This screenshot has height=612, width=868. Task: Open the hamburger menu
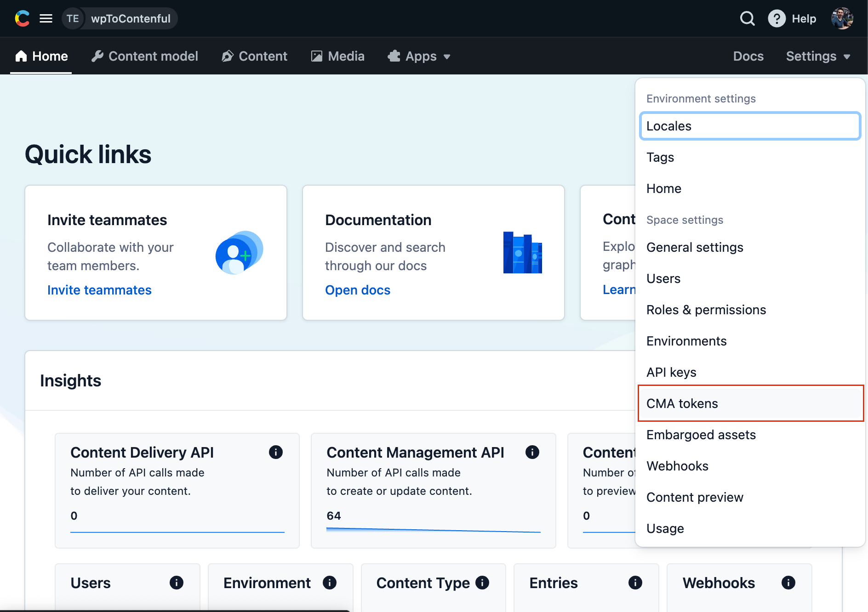[46, 18]
